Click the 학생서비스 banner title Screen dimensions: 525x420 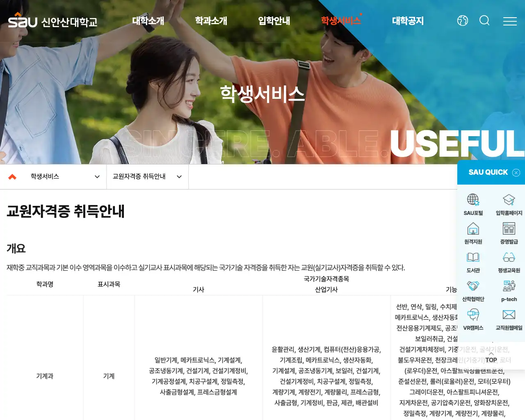point(262,94)
